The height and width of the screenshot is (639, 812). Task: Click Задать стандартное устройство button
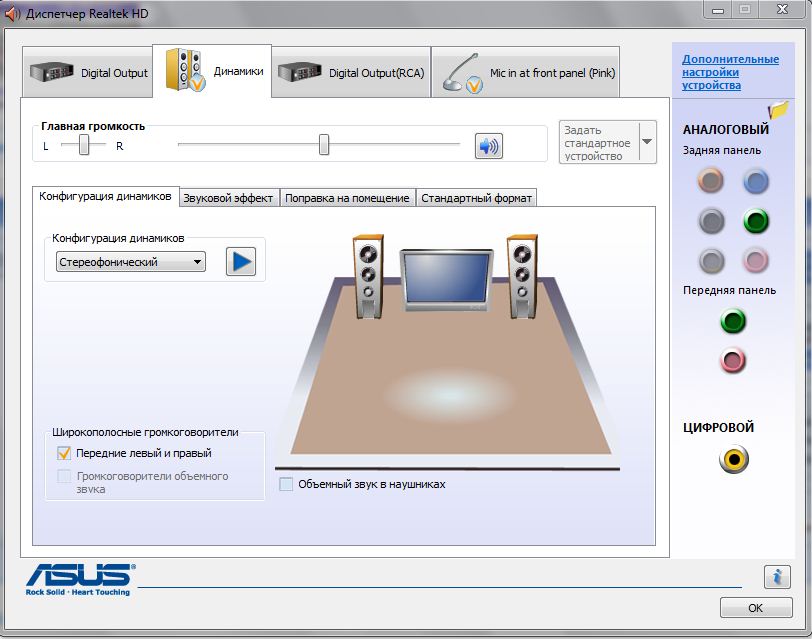click(599, 142)
